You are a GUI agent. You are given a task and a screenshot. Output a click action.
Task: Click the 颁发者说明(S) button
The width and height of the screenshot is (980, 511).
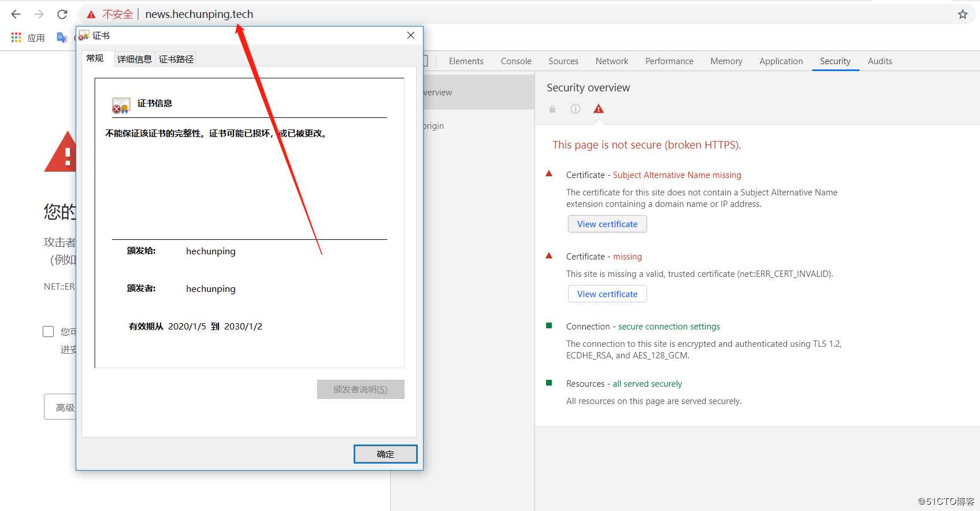[x=361, y=389]
